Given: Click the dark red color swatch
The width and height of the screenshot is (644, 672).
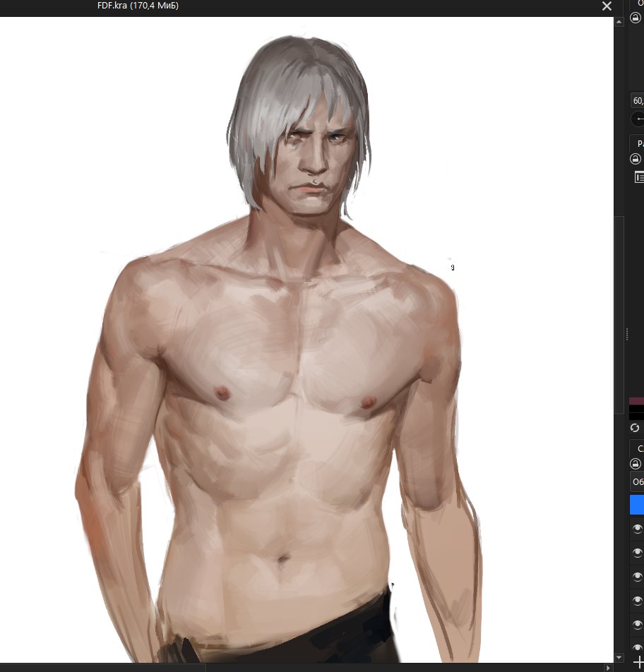Looking at the screenshot, I should pyautogui.click(x=638, y=400).
